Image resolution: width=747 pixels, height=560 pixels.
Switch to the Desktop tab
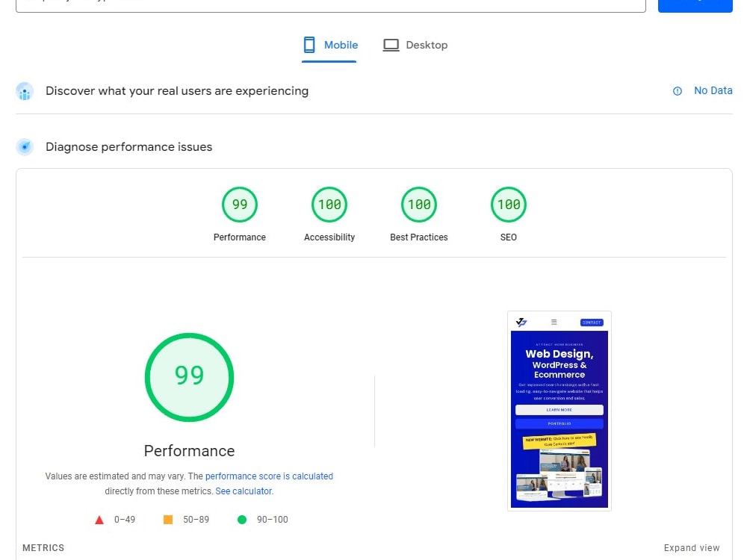tap(415, 46)
